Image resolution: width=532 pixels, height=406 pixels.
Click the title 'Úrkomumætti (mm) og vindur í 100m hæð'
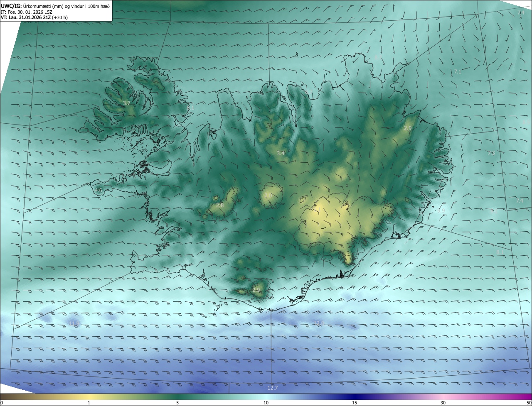click(x=66, y=6)
